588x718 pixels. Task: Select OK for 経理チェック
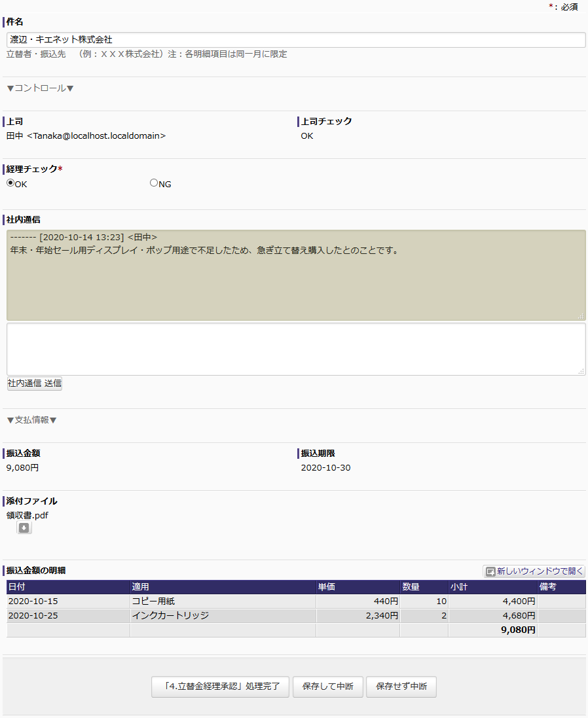pyautogui.click(x=10, y=183)
